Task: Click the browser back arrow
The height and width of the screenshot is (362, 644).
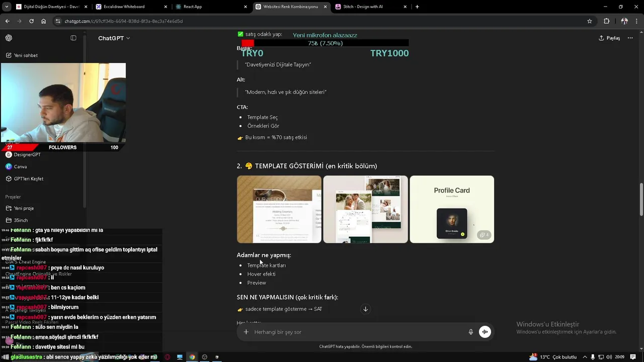Action: point(7,21)
